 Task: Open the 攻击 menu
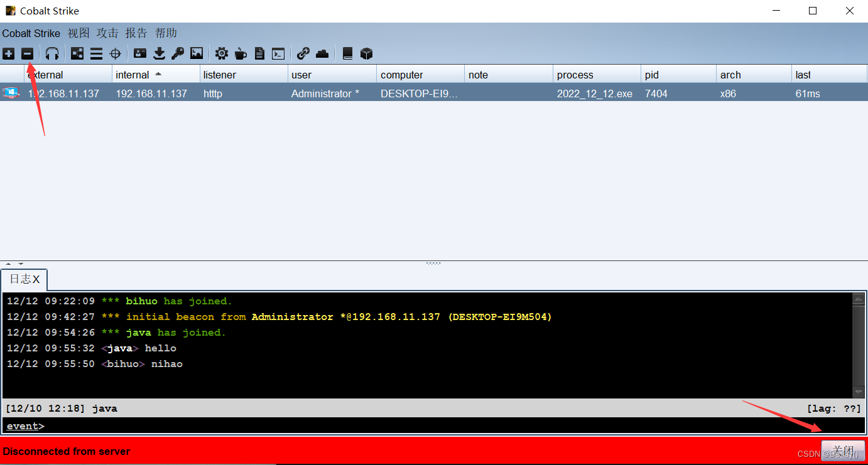[x=107, y=33]
